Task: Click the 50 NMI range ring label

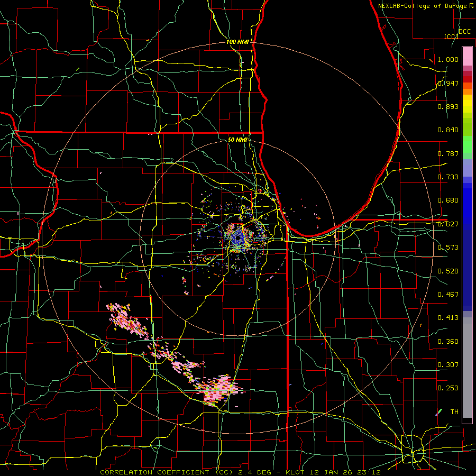Action: point(237,140)
